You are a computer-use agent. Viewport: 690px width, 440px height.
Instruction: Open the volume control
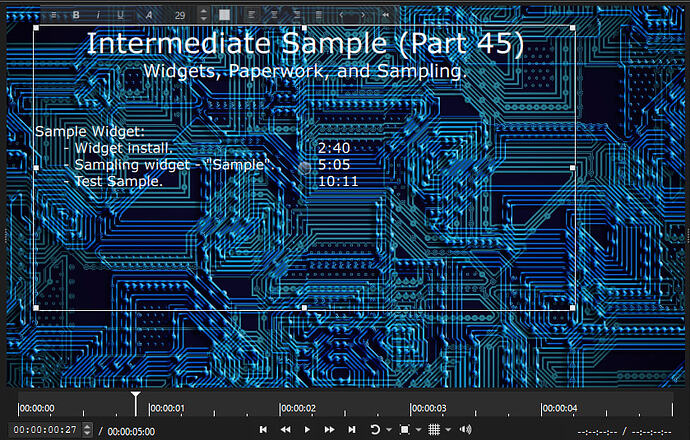[x=465, y=429]
